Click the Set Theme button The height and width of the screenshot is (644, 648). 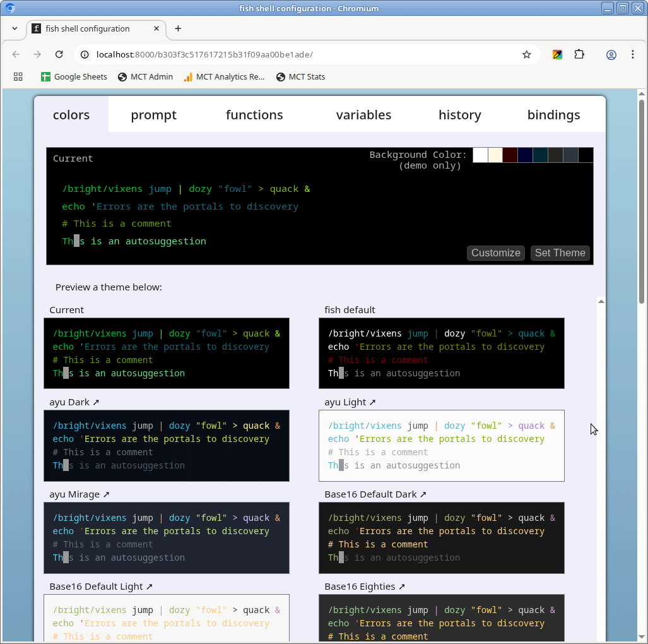pos(560,253)
